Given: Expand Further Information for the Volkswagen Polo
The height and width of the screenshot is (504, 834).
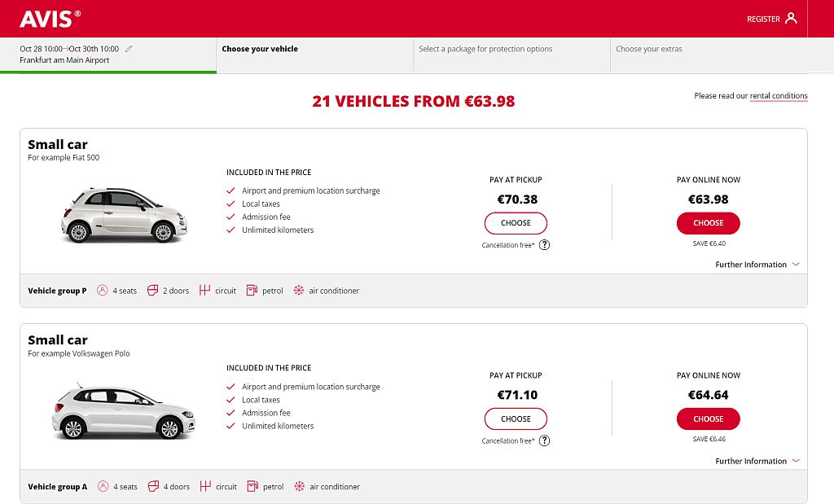Looking at the screenshot, I should coord(757,460).
